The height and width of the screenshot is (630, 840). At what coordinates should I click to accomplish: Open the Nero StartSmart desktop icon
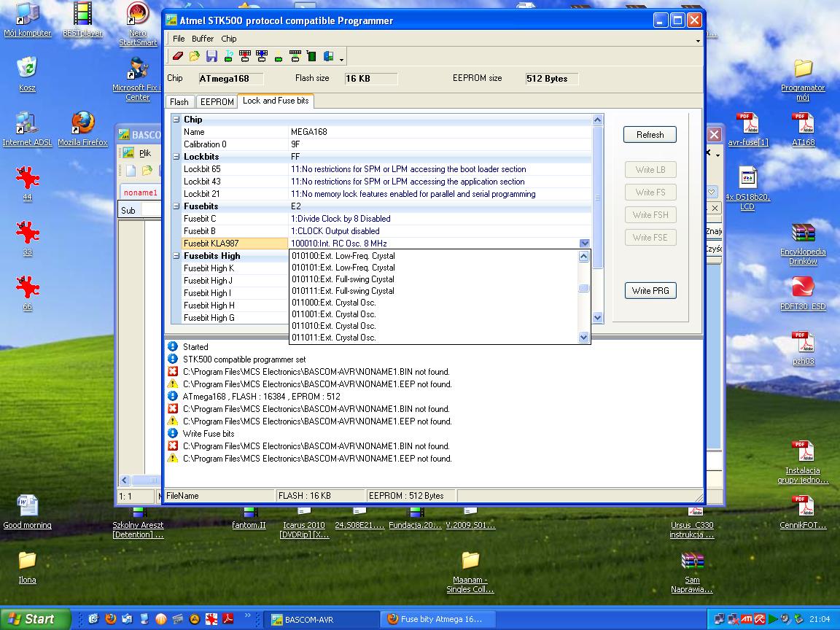click(138, 23)
